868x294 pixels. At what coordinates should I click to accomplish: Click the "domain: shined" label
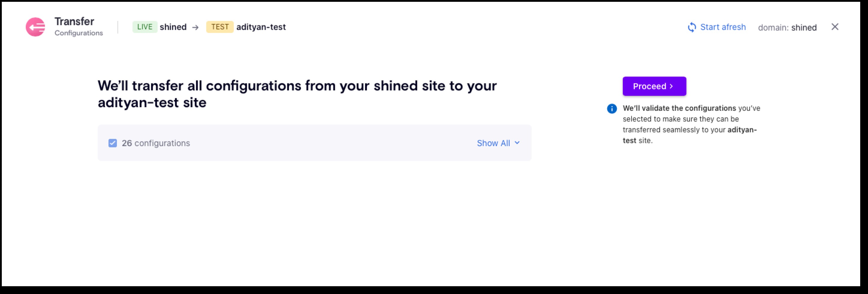click(787, 27)
